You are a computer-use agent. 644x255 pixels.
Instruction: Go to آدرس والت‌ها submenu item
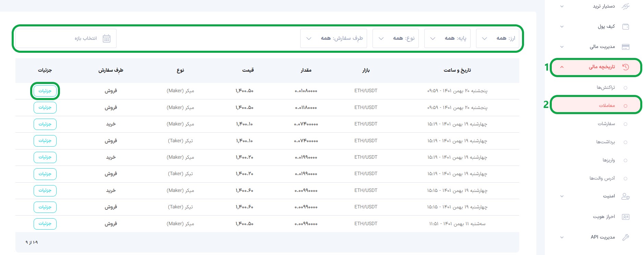coord(602,178)
